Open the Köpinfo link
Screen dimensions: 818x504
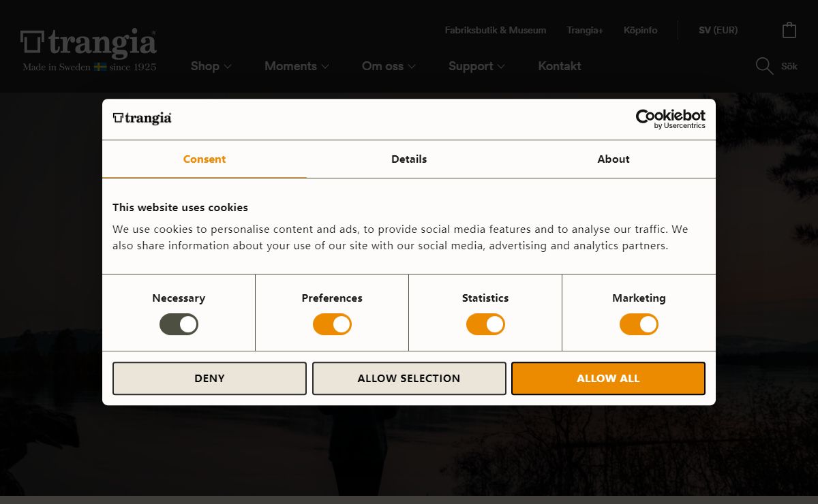pyautogui.click(x=641, y=30)
